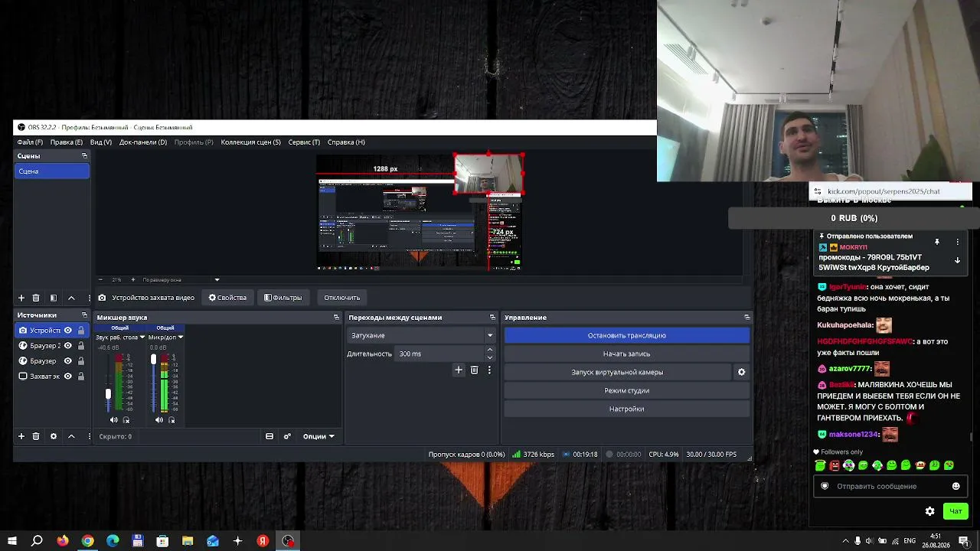Delete the selected scene using the Scenes trash icon
980x551 pixels.
36,298
